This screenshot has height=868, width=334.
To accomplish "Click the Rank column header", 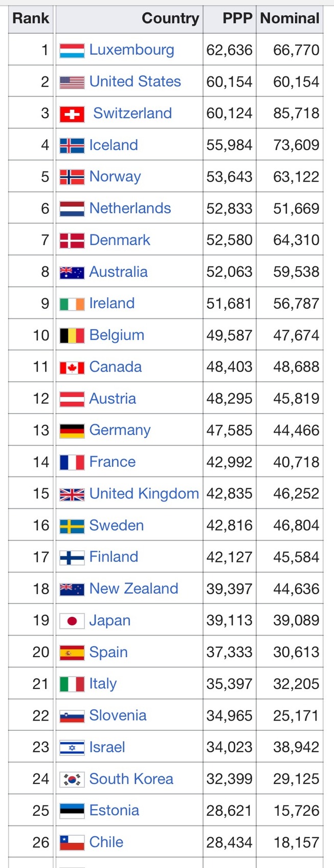I will pyautogui.click(x=31, y=18).
